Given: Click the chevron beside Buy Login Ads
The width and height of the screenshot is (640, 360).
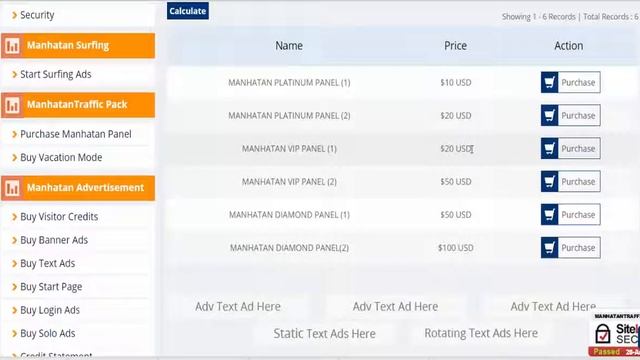Looking at the screenshot, I should (x=14, y=310).
